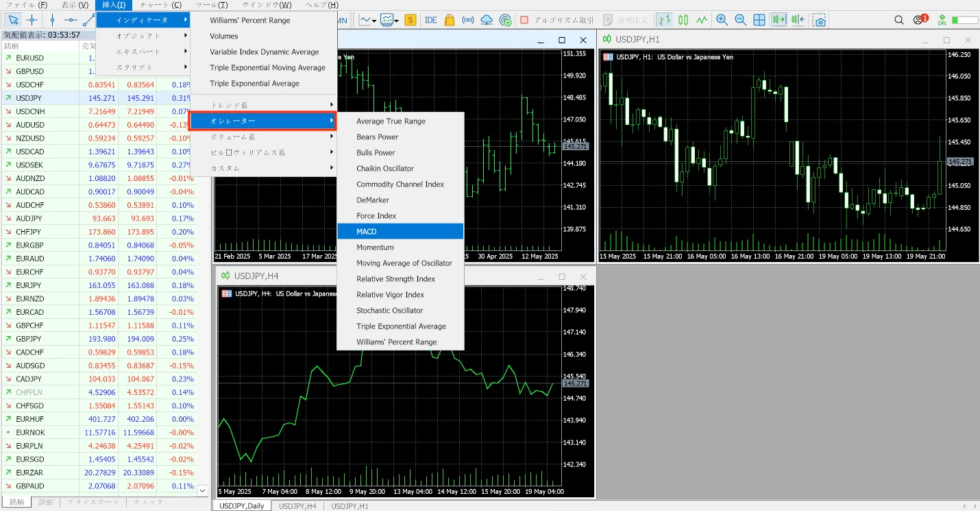Viewport: 980px width, 511px height.
Task: Open the 表示 (View) menu
Action: pyautogui.click(x=75, y=5)
